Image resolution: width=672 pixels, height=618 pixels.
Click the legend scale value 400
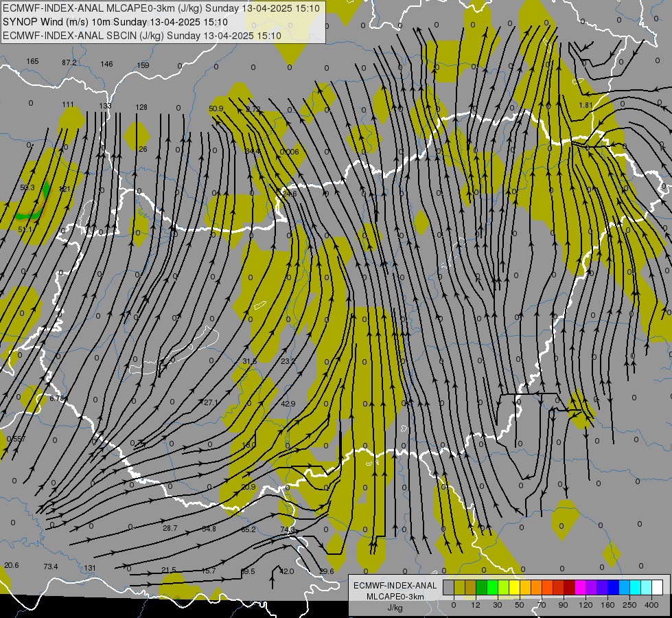(651, 605)
